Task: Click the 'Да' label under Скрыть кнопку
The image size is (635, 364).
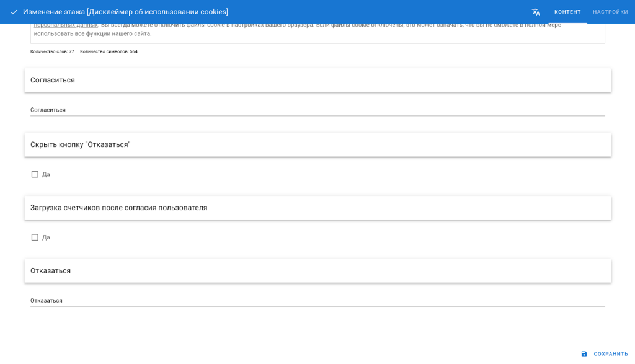Action: [46, 175]
